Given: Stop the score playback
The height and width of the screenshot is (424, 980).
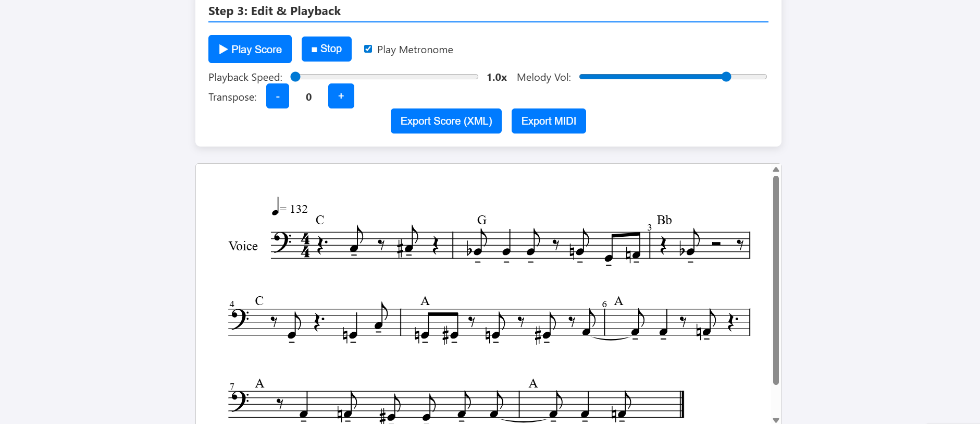Looking at the screenshot, I should point(326,49).
